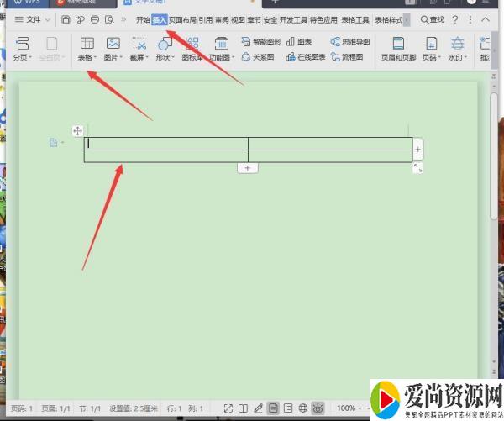The width and height of the screenshot is (504, 421).
Task: Insert a 图表 chart
Action: coord(299,42)
